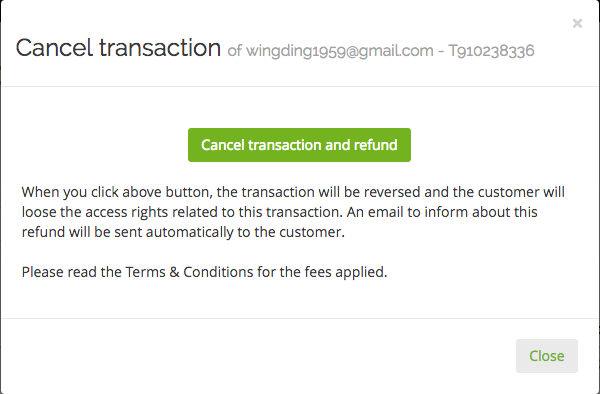Image resolution: width=600 pixels, height=394 pixels.
Task: Click the grey Close button
Action: 547,356
